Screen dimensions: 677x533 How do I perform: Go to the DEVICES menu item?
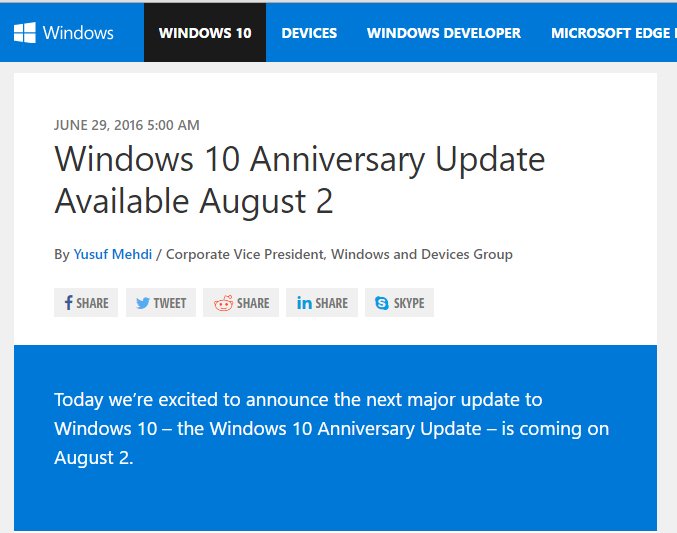[x=309, y=33]
